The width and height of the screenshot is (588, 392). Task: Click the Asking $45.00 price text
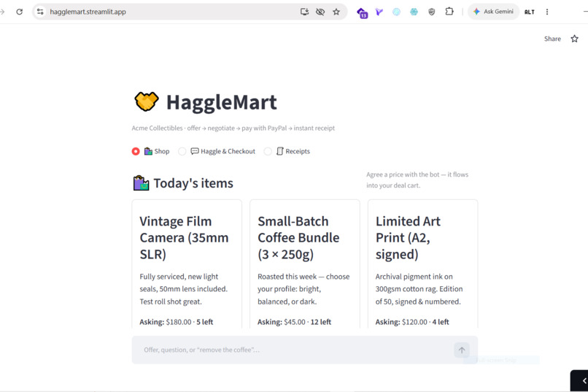click(x=295, y=322)
